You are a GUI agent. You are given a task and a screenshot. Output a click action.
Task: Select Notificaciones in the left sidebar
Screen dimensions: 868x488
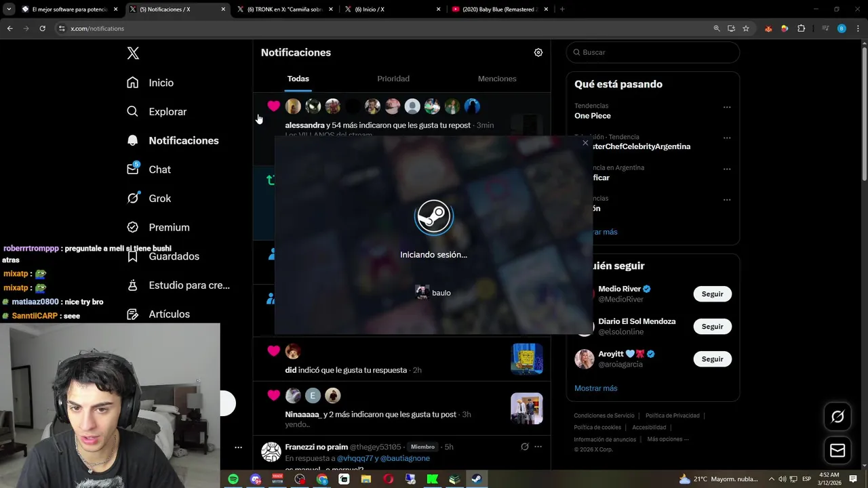(x=173, y=140)
